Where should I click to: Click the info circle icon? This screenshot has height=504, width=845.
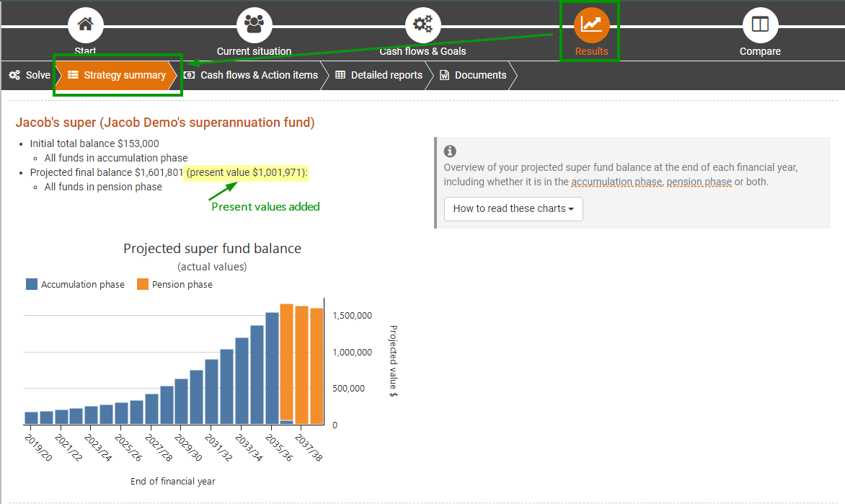(450, 151)
